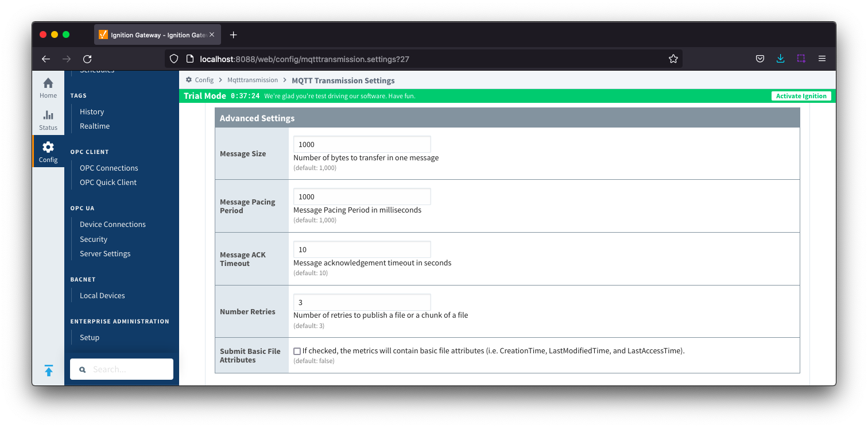Select the Config gear icon
The image size is (868, 428).
[x=48, y=147]
